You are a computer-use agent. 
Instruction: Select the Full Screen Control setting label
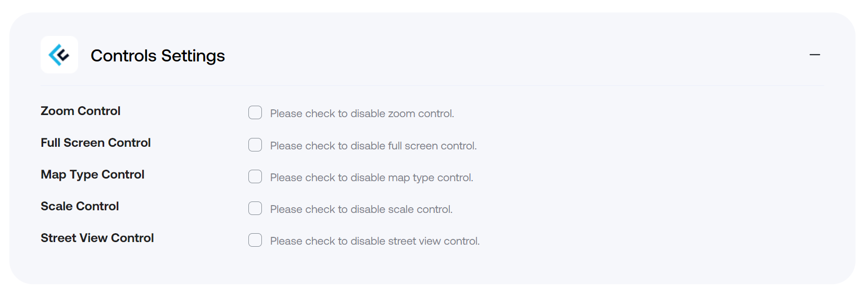coord(96,143)
